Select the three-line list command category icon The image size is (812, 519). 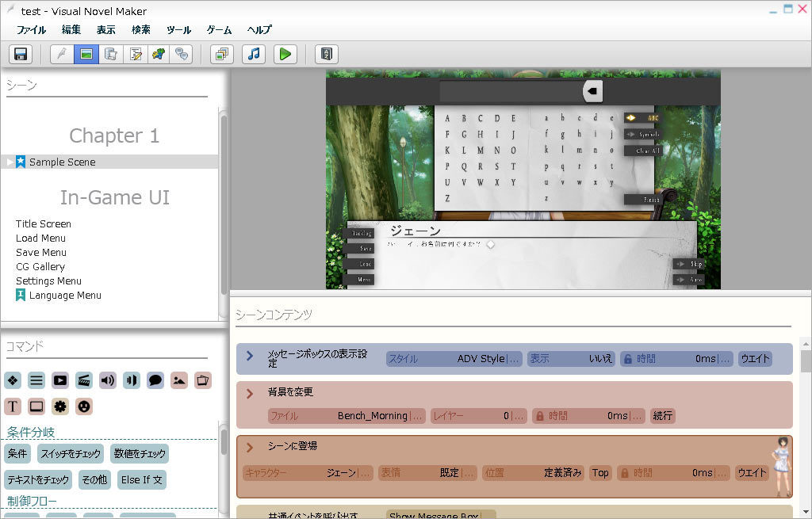tap(36, 380)
